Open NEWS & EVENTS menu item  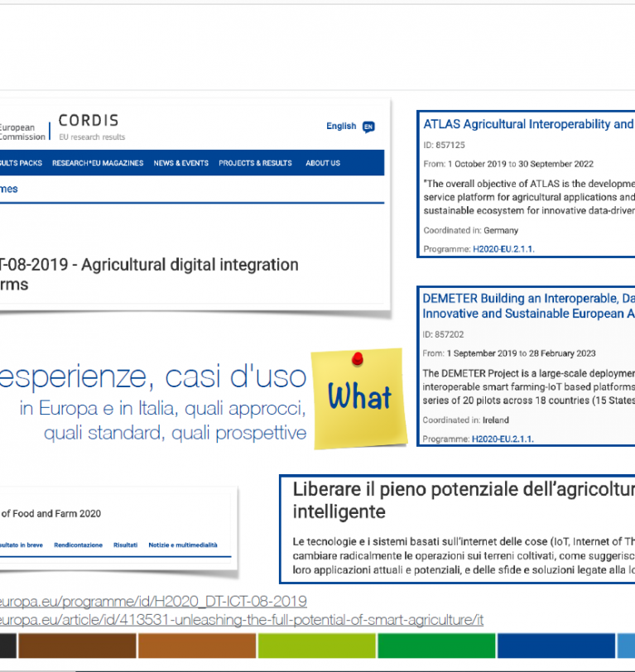[x=181, y=163]
